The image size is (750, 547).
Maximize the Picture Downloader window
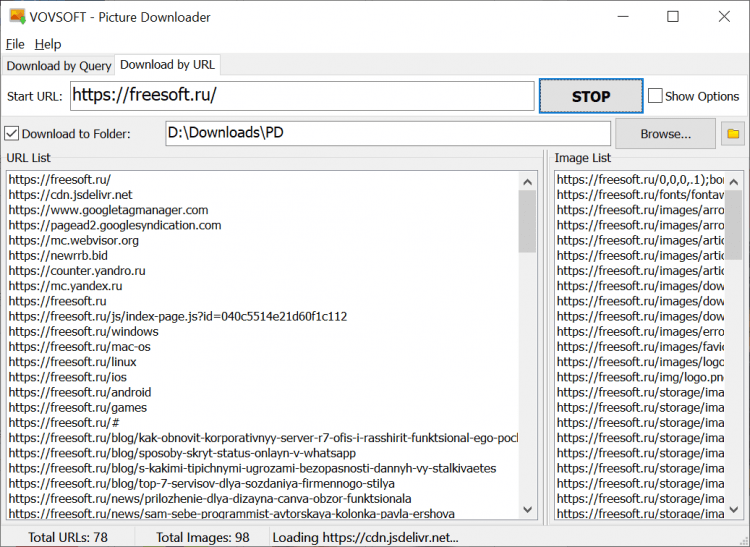pyautogui.click(x=673, y=17)
